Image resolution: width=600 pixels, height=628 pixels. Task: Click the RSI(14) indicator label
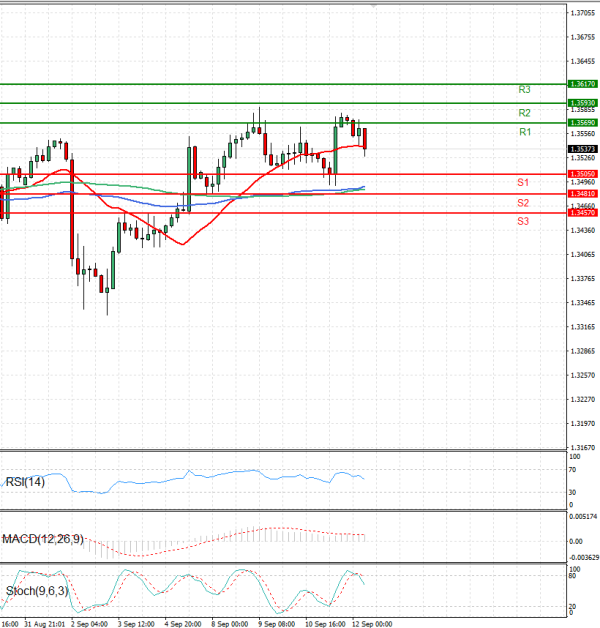tap(25, 482)
